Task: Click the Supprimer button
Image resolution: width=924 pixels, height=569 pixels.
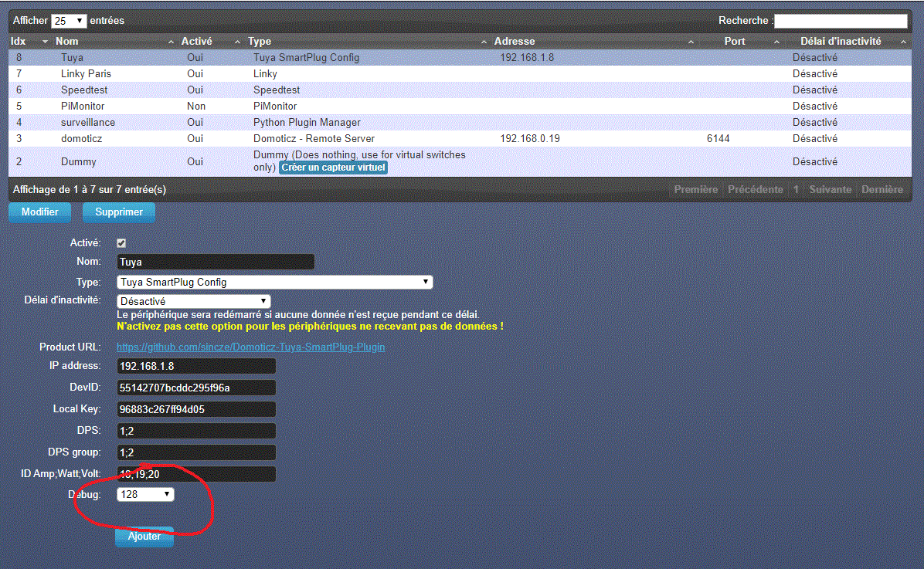Action: (118, 212)
